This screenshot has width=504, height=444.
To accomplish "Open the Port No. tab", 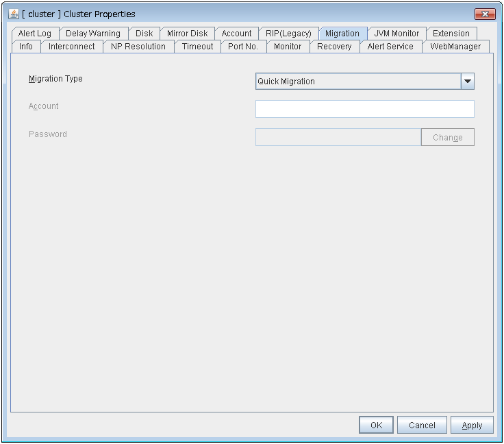I will (243, 47).
